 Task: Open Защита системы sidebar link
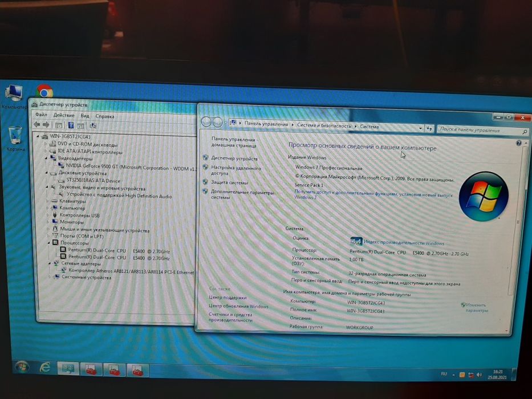pyautogui.click(x=229, y=182)
